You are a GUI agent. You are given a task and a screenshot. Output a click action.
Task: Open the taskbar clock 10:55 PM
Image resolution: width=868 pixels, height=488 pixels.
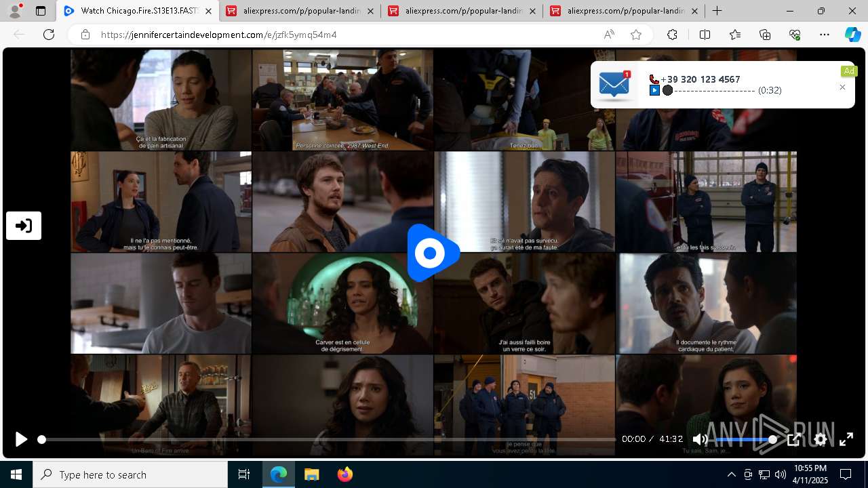pos(810,474)
